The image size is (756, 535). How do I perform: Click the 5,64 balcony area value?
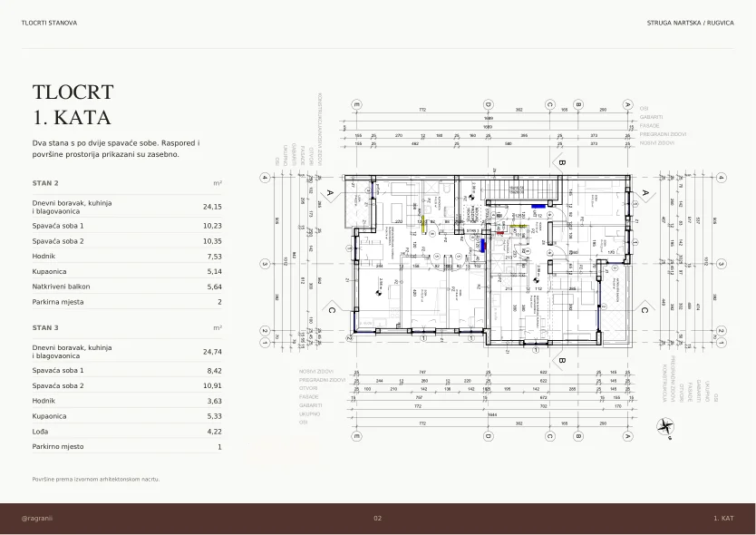215,287
